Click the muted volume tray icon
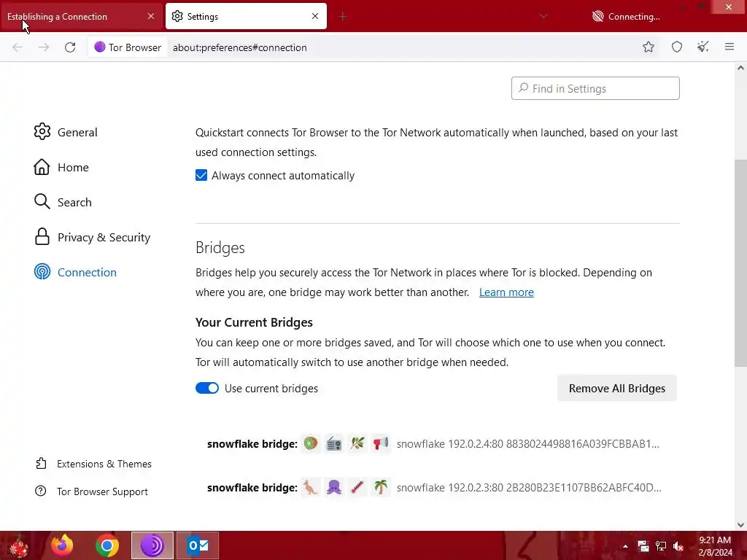The image size is (747, 560). point(678,546)
